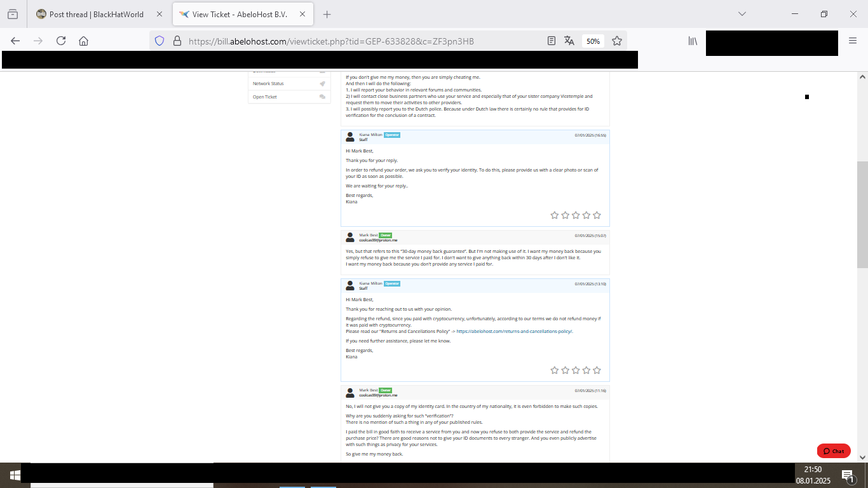The width and height of the screenshot is (868, 488).
Task: Open the Windows notification center
Action: coord(848,475)
